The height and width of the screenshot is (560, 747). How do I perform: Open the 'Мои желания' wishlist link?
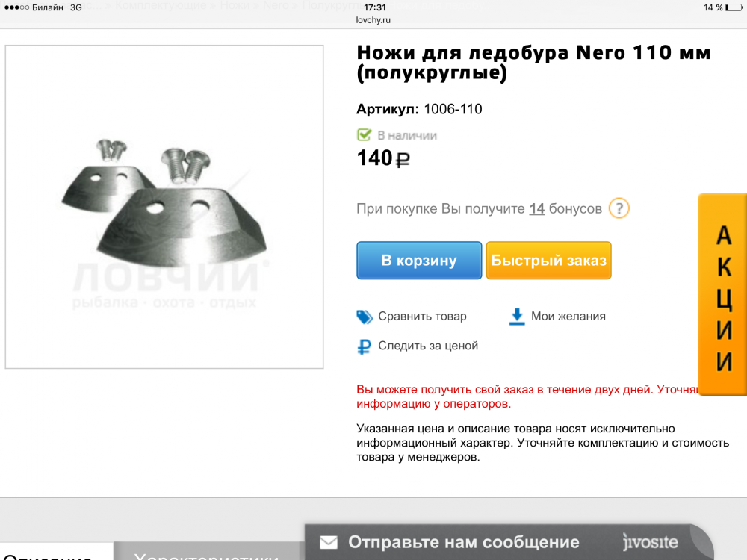568,317
